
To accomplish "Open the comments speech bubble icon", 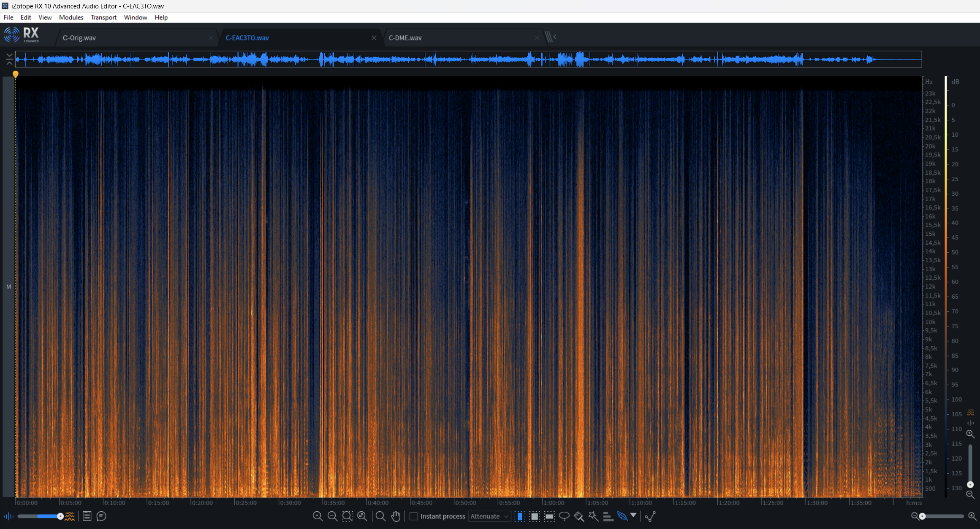I will coord(101,516).
